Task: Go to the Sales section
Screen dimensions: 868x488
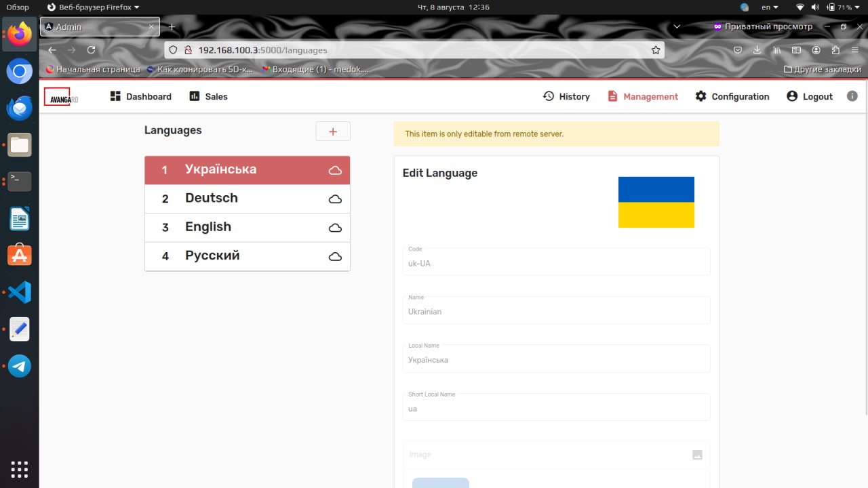Action: pyautogui.click(x=208, y=96)
